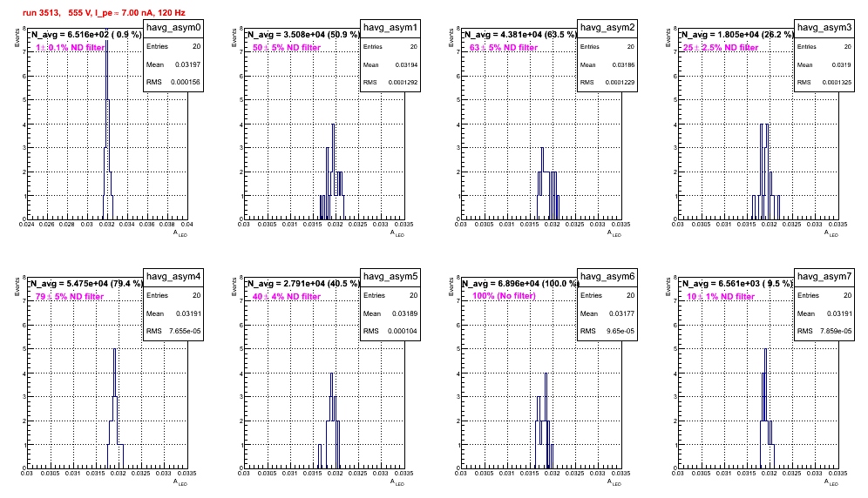Click Mean 0.0319 in havg_asym3 stats

tap(824, 64)
